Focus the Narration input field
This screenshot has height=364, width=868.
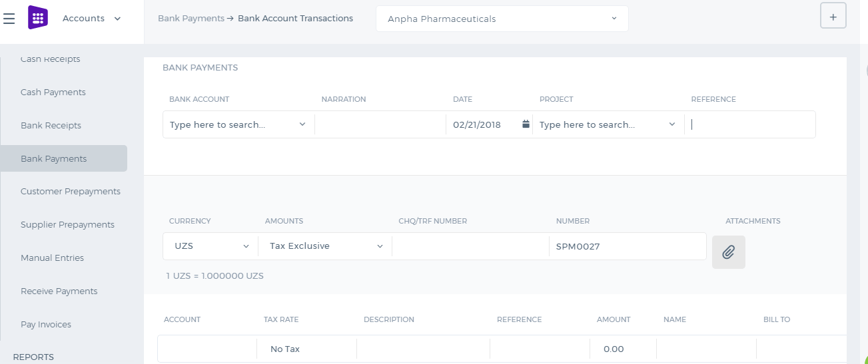point(380,124)
